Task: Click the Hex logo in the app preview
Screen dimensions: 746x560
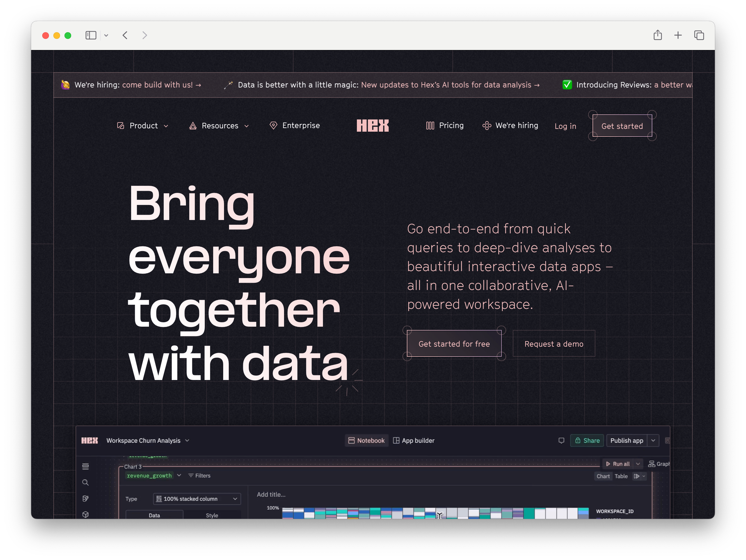Action: pyautogui.click(x=89, y=441)
